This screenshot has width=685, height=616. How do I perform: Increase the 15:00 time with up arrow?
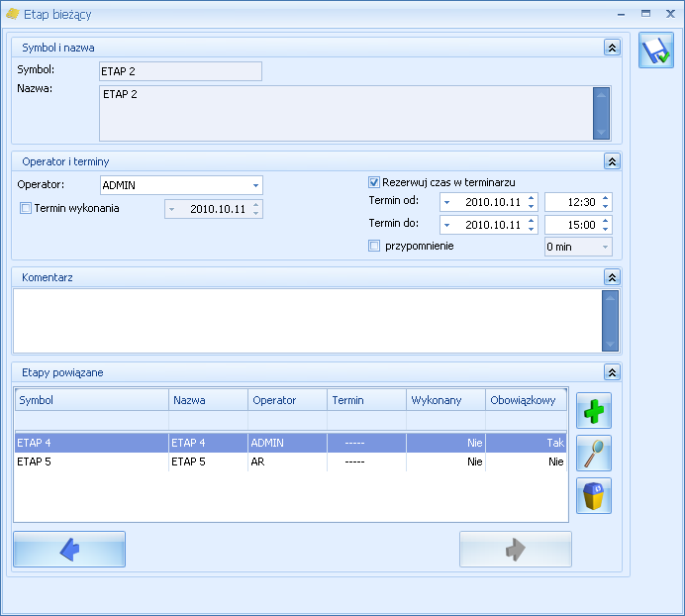pyautogui.click(x=605, y=221)
